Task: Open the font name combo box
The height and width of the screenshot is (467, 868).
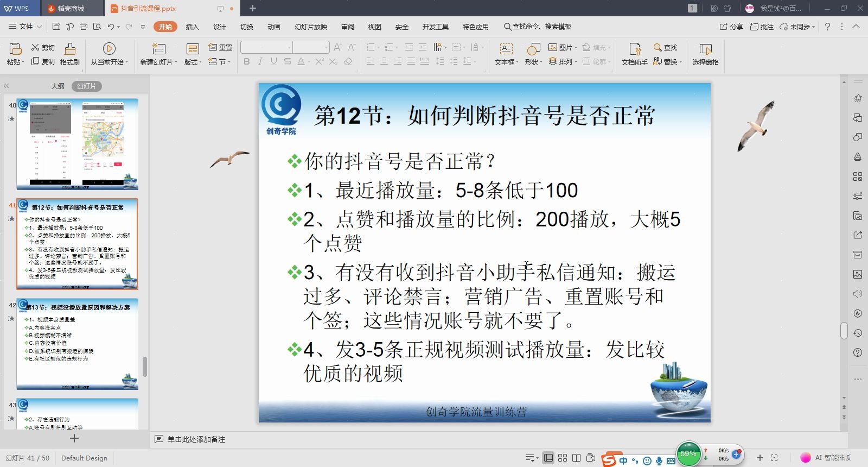Action: tap(266, 47)
